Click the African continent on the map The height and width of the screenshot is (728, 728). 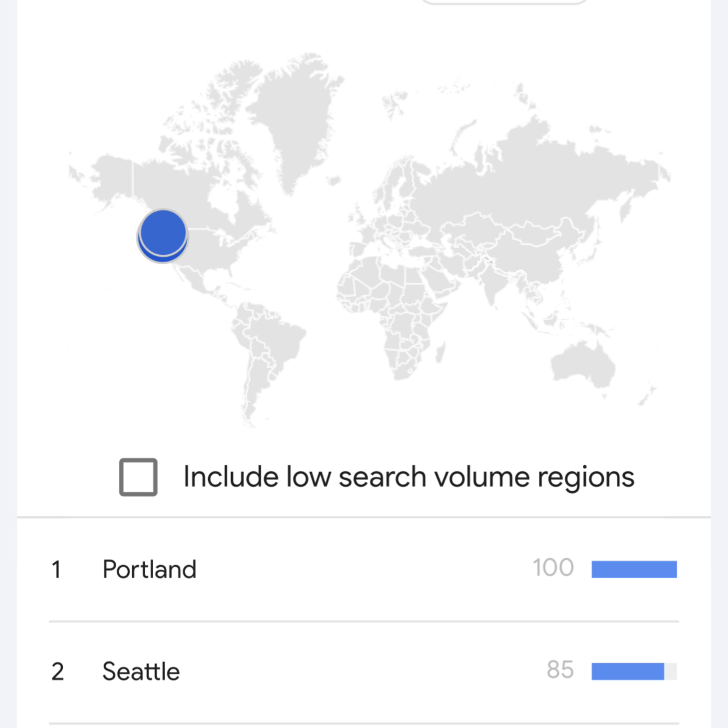392,313
